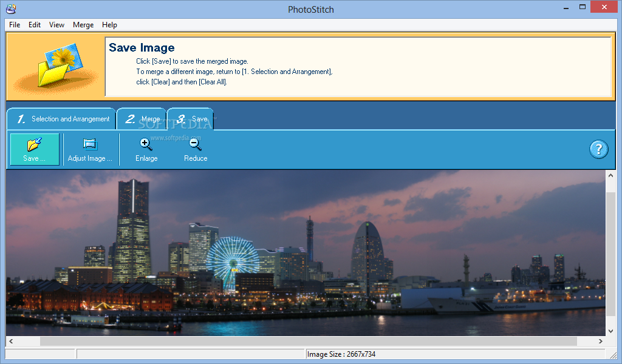Click the Save Image heading
Screen dimensions: 622x364
(x=142, y=47)
